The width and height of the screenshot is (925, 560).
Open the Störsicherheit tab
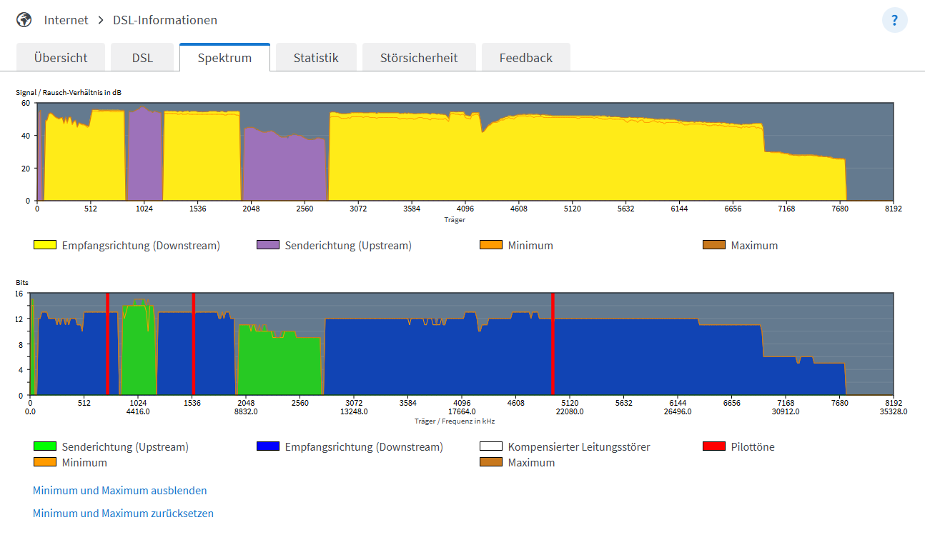pyautogui.click(x=419, y=58)
